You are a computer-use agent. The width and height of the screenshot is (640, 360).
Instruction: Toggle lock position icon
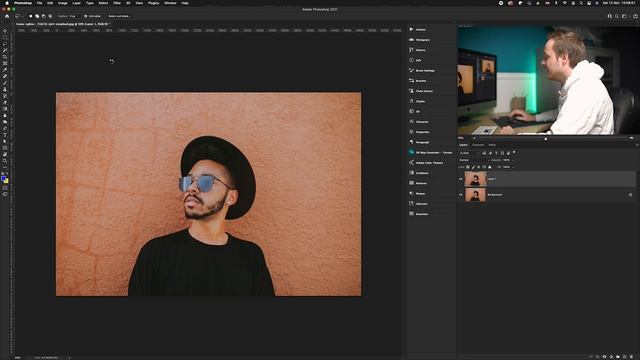coord(479,167)
